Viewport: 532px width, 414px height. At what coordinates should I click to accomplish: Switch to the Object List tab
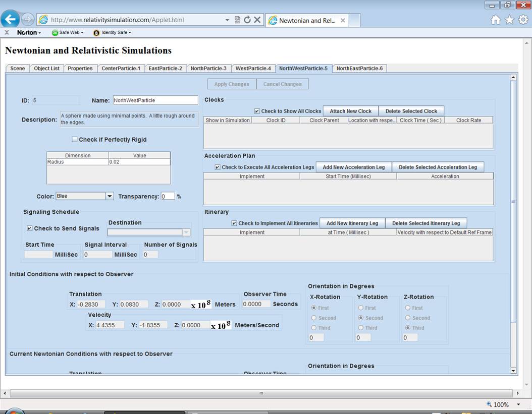pos(46,69)
